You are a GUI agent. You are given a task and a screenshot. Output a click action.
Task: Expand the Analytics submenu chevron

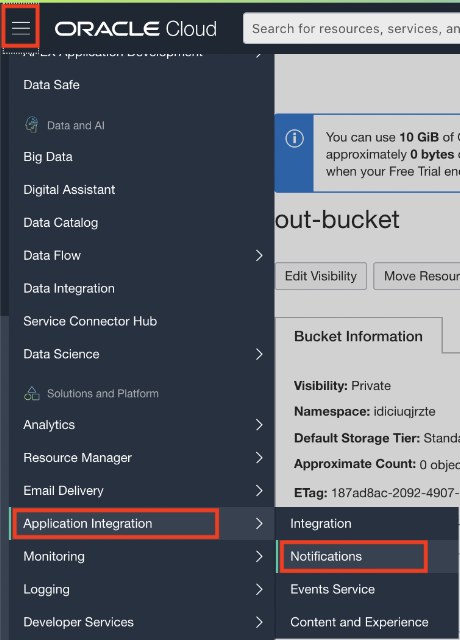tap(259, 424)
